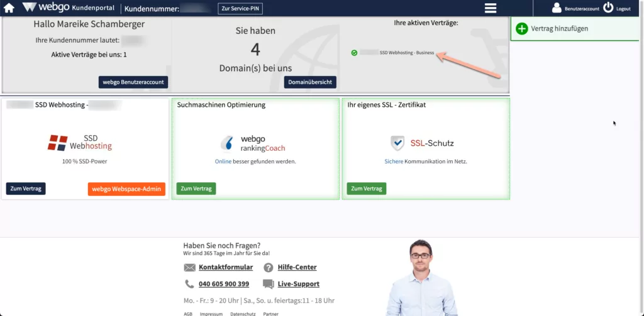Click the webgo Kundenportal logo
Image resolution: width=644 pixels, height=316 pixels.
pyautogui.click(x=69, y=8)
